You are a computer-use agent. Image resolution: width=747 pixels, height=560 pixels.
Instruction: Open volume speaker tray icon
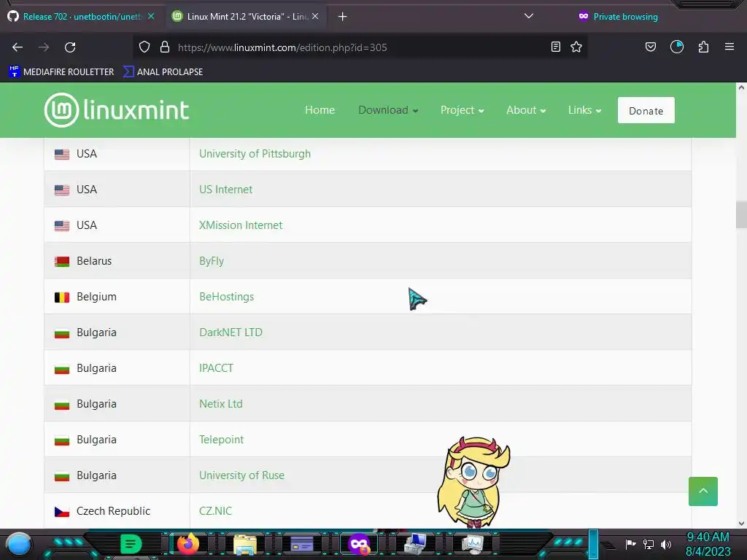[666, 544]
